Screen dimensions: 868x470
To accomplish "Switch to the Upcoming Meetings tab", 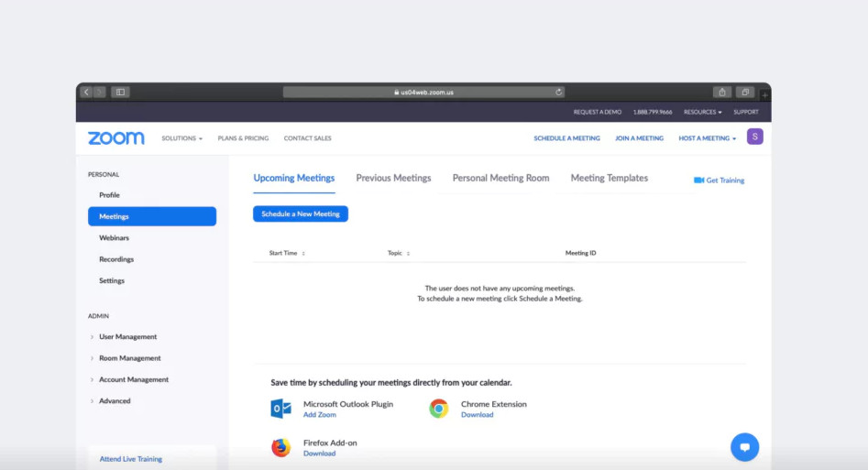I will (294, 178).
